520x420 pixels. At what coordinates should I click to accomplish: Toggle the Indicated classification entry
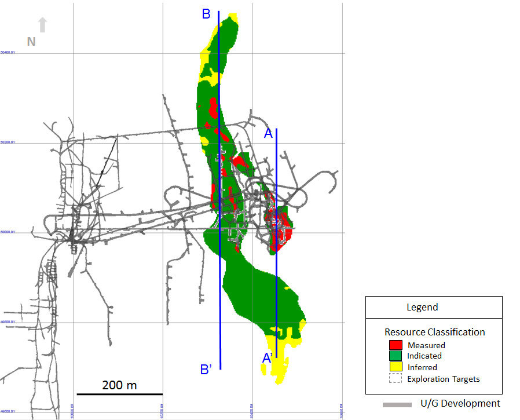pos(424,356)
